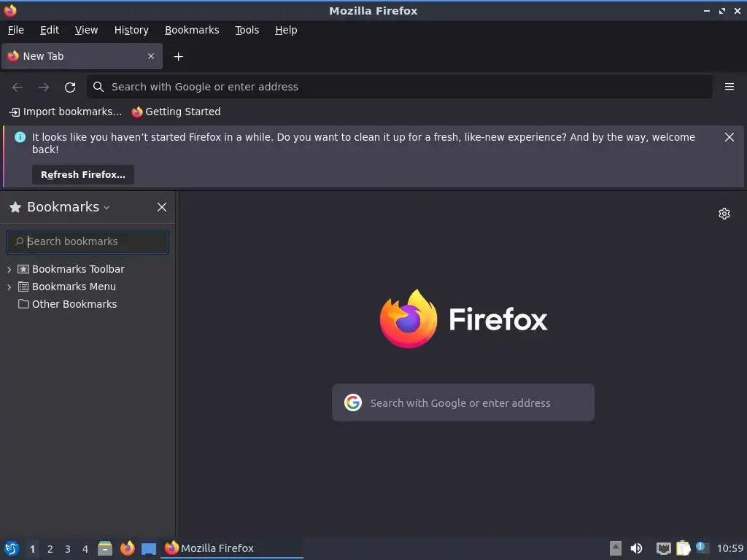Open the Firefox hamburger application menu

coord(729,87)
